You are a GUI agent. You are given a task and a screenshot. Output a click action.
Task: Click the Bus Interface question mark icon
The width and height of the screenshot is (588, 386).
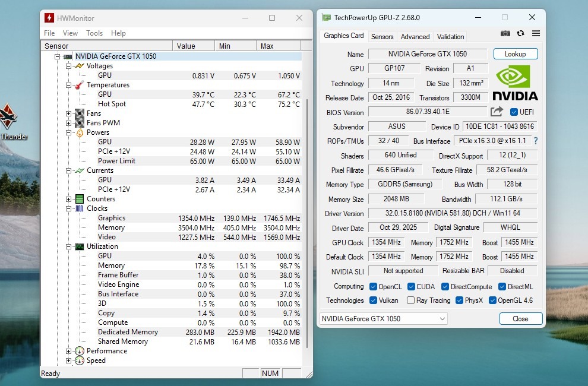pos(536,141)
